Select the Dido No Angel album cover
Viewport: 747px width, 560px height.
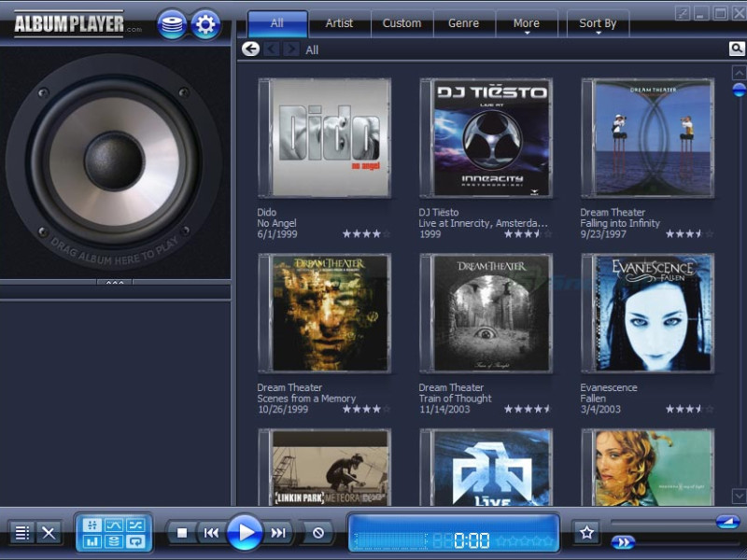point(324,138)
